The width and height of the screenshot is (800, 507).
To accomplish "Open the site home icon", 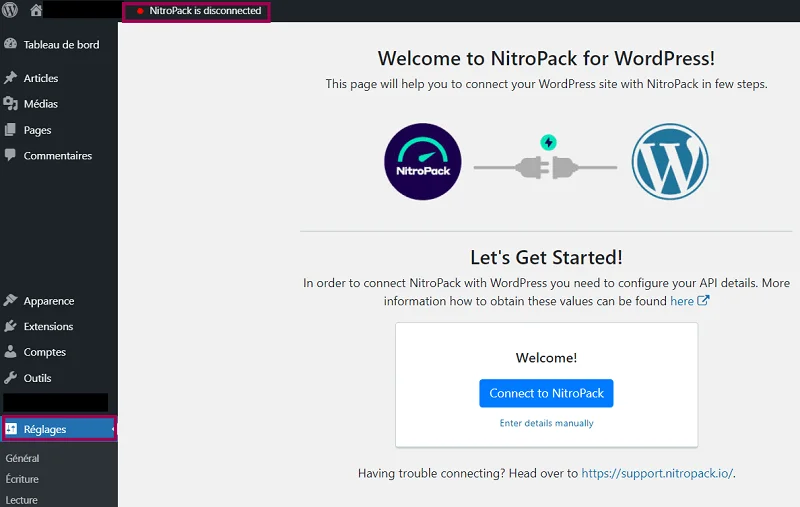I will coord(36,10).
